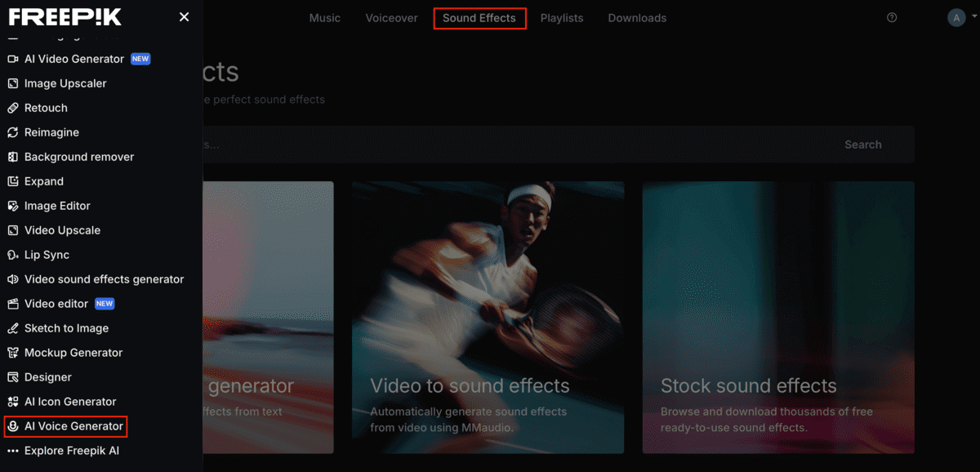The height and width of the screenshot is (472, 980).
Task: Go to the Voiceover tab
Action: [x=391, y=18]
